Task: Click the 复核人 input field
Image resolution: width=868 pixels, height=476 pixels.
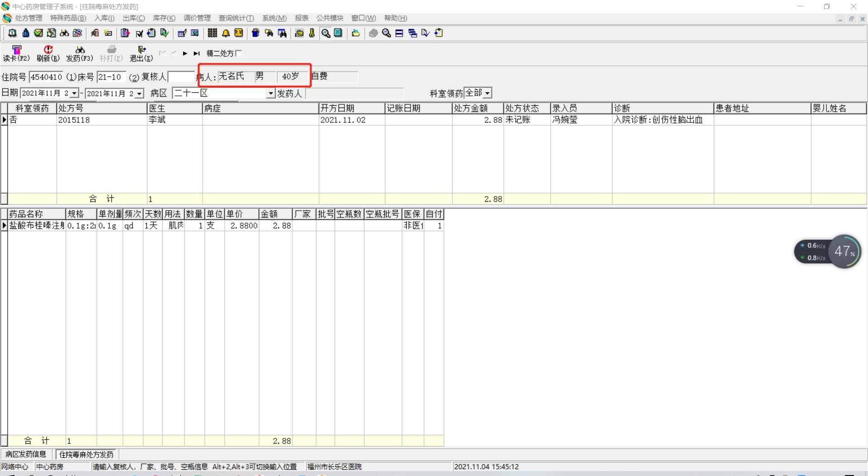Action: pyautogui.click(x=181, y=77)
